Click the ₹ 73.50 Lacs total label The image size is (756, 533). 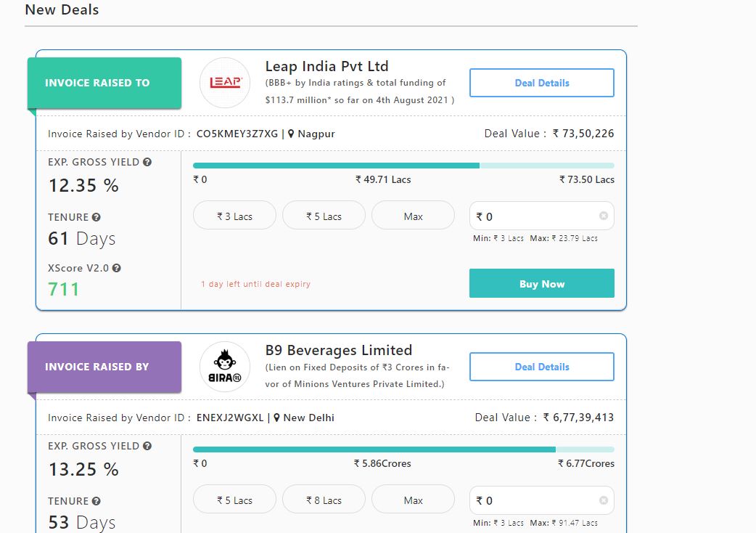587,179
